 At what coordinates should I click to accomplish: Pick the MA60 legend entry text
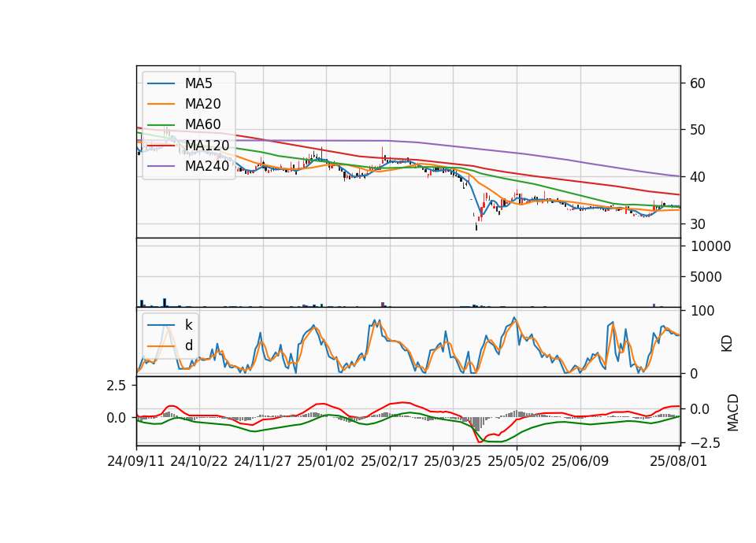pos(202,125)
